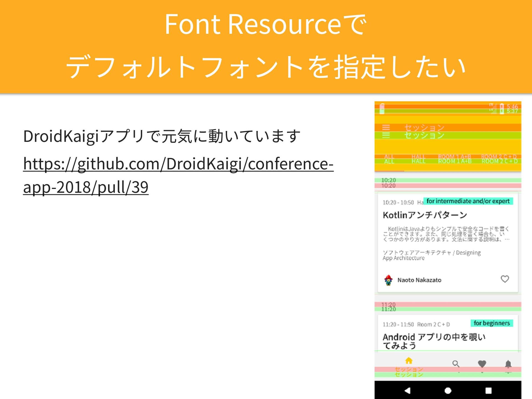This screenshot has width=532, height=399.
Task: Open the DroidKaigi conference-app GitHub pull link
Action: coord(178,175)
